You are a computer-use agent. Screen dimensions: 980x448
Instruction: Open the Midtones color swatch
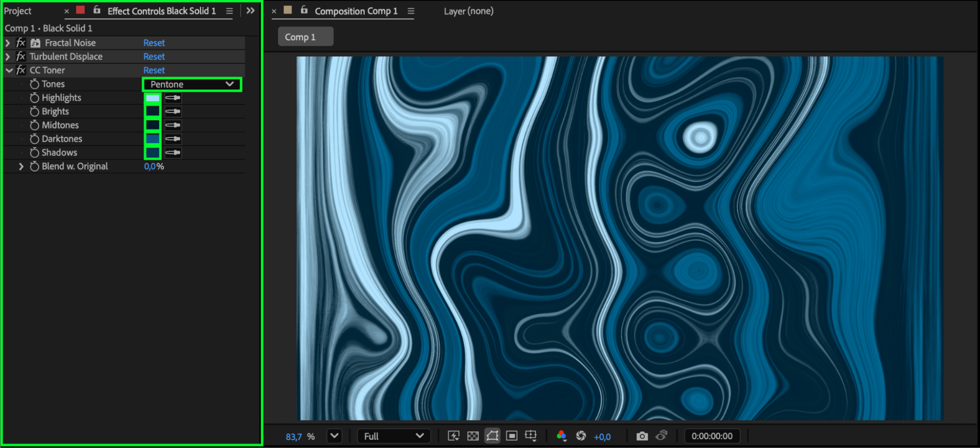point(152,125)
